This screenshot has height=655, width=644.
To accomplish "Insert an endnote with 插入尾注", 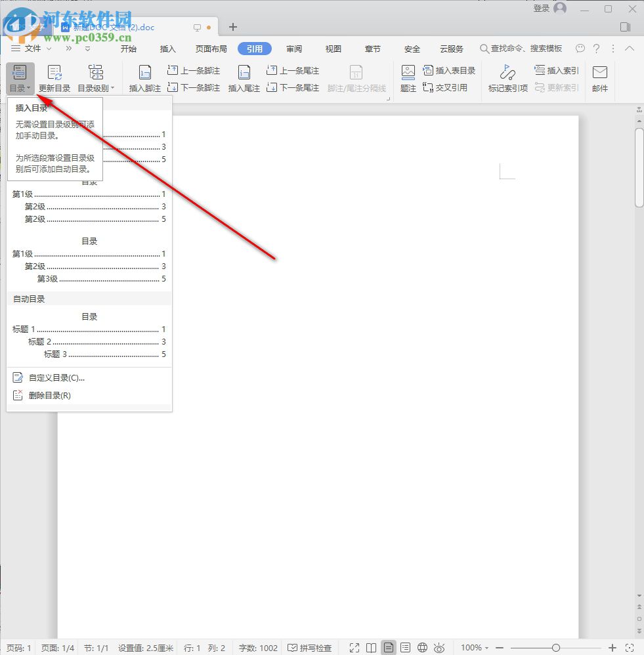I will 244,78.
